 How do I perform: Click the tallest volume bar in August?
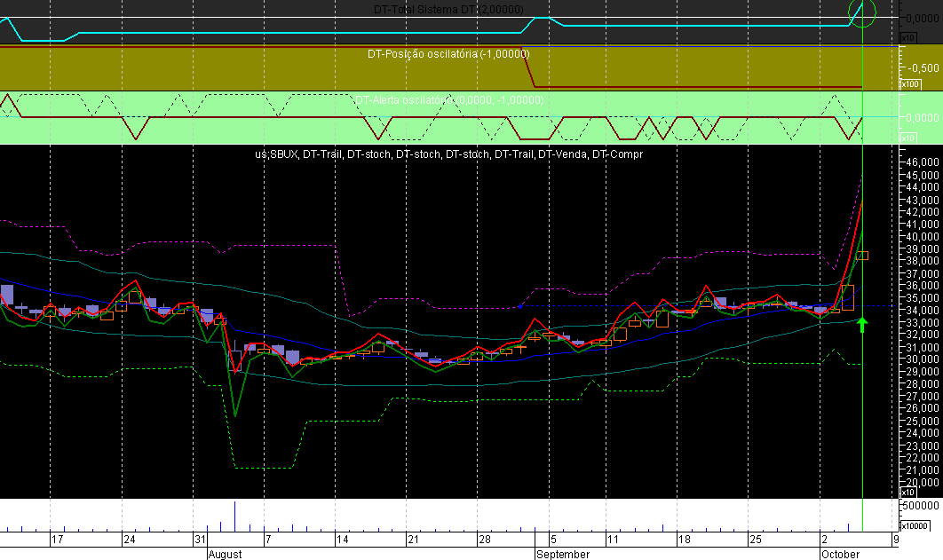(234, 517)
